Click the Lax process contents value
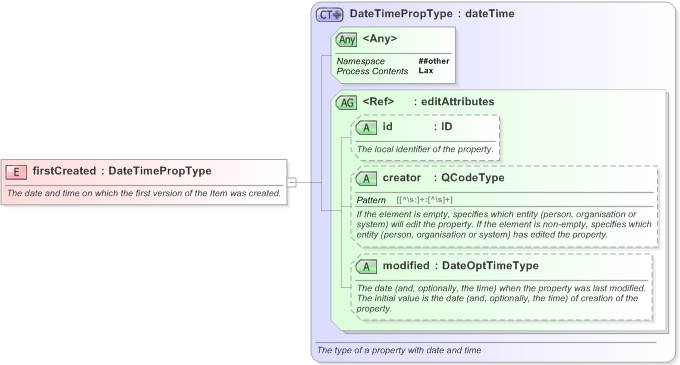Viewport: 680px width, 365px height. (425, 70)
